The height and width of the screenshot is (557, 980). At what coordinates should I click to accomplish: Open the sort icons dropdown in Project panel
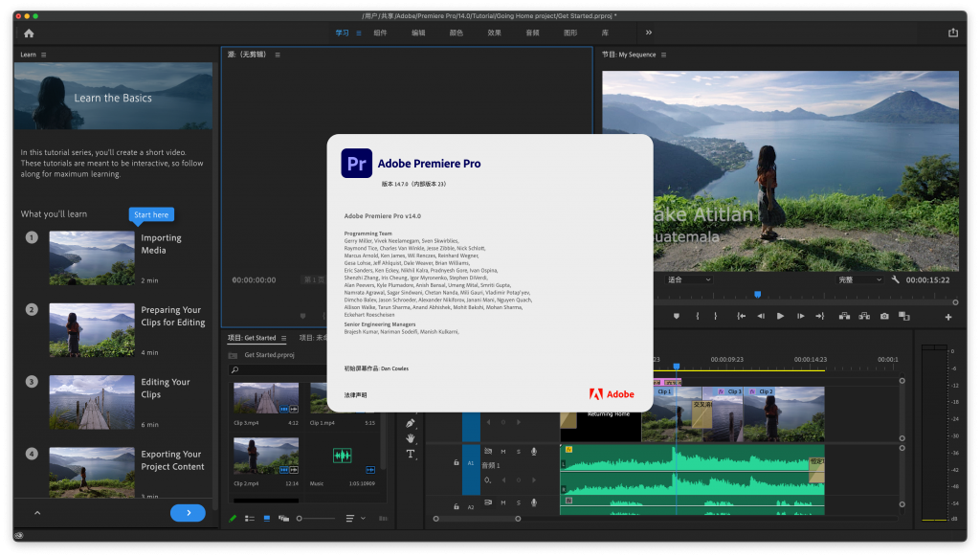pyautogui.click(x=356, y=519)
